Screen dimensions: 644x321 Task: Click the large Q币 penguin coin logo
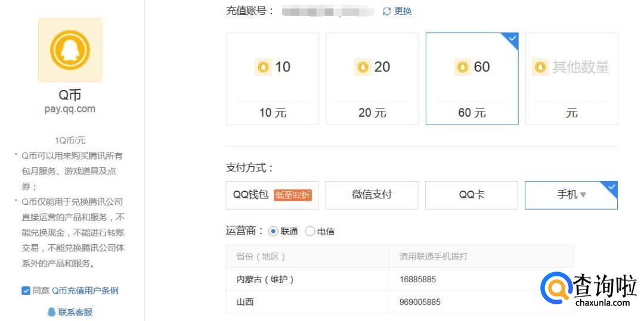pos(70,50)
